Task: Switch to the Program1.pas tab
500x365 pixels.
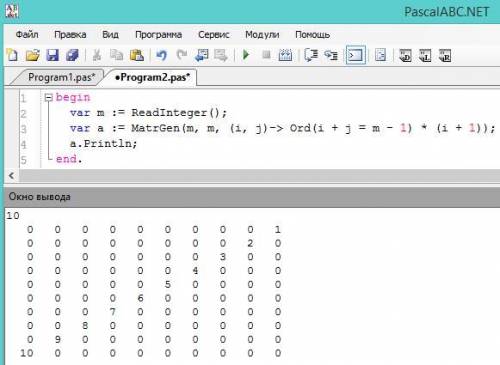Action: tap(62, 77)
